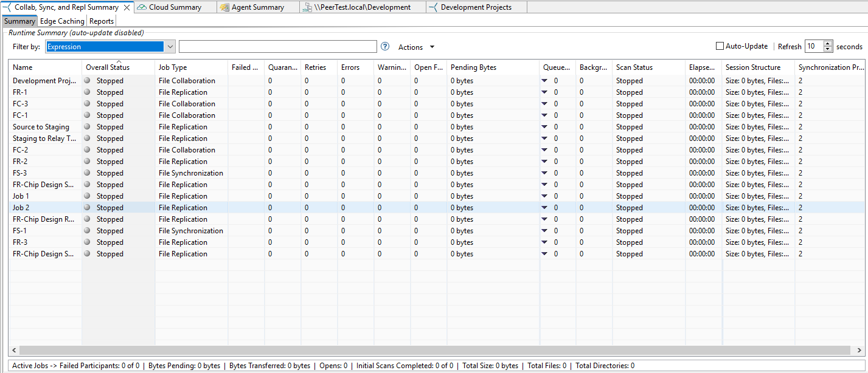This screenshot has width=868, height=373.
Task: Expand the Actions dropdown menu
Action: 417,47
